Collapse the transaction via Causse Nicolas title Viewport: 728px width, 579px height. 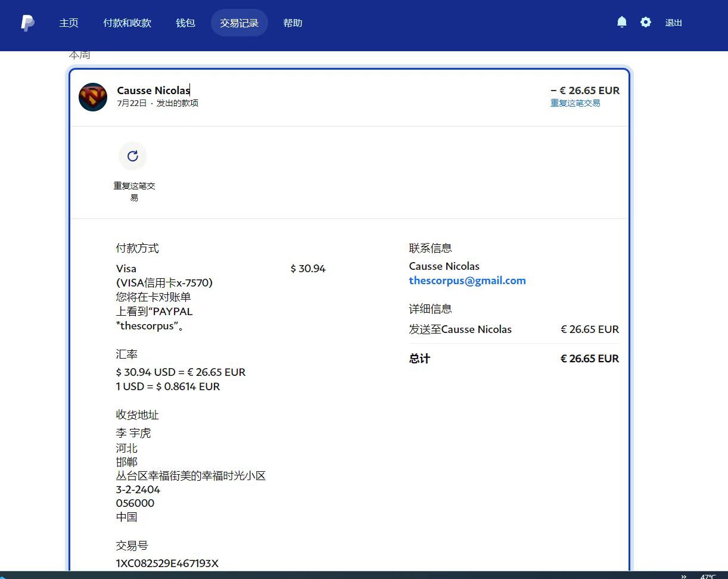153,91
